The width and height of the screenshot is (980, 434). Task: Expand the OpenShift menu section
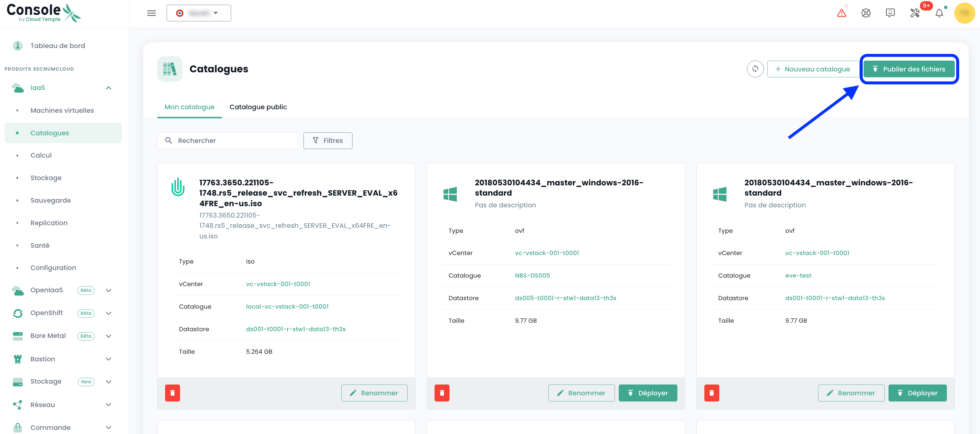108,313
